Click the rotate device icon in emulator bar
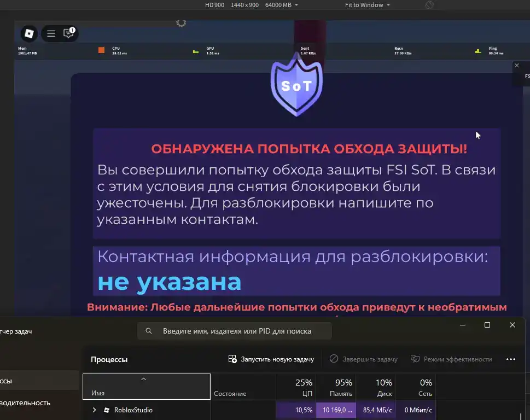This screenshot has width=530, height=420. point(429,5)
